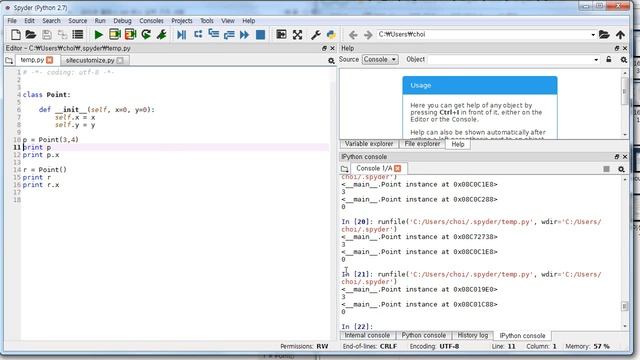Close the Console 1/A tab
The width and height of the screenshot is (640, 360).
(398, 168)
